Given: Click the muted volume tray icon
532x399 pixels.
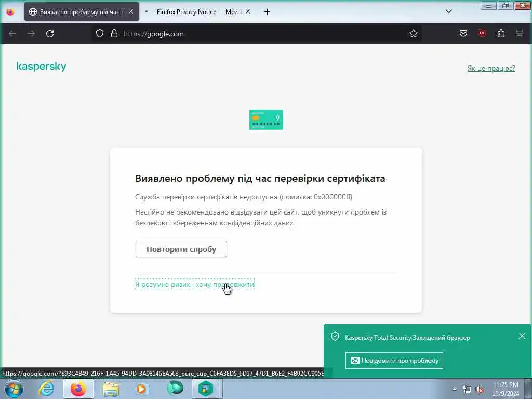Looking at the screenshot, I should [480, 390].
